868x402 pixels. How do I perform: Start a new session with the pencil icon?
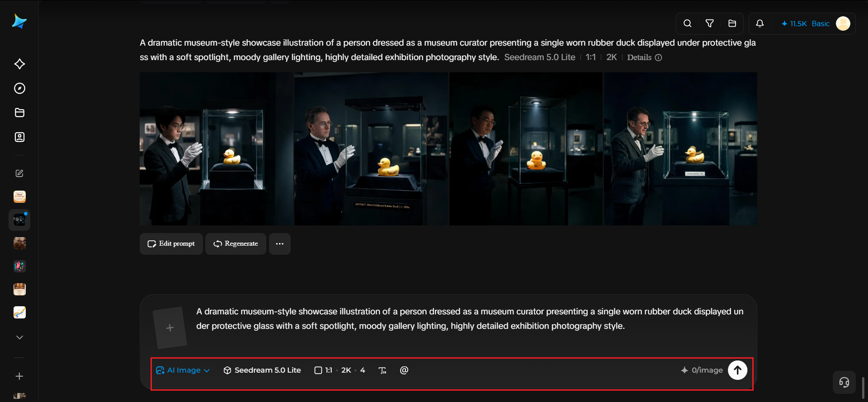(x=19, y=173)
